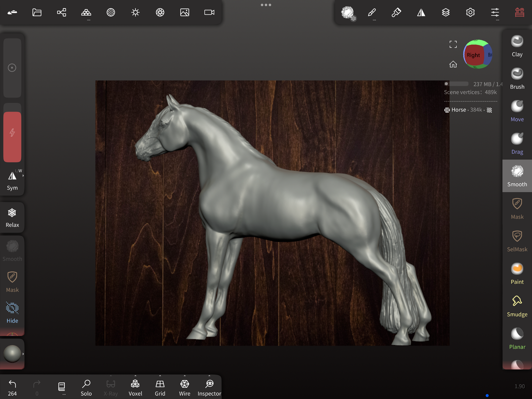Image resolution: width=532 pixels, height=399 pixels.
Task: Select the Move tool
Action: click(x=517, y=111)
